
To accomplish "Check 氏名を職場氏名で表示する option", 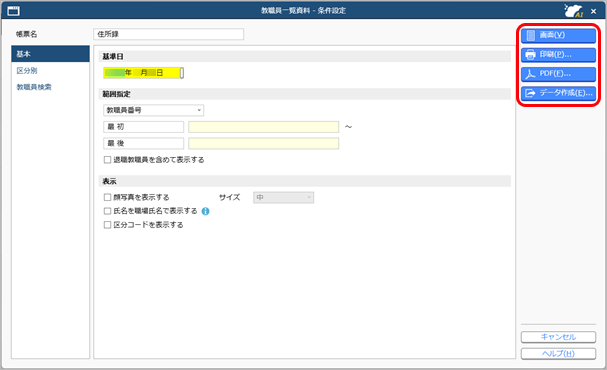I will (x=107, y=211).
